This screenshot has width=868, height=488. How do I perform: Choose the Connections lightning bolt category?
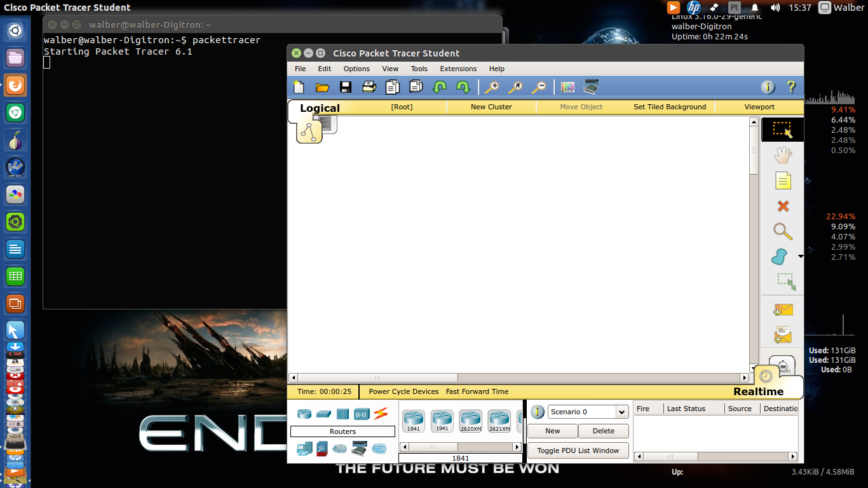(x=381, y=414)
